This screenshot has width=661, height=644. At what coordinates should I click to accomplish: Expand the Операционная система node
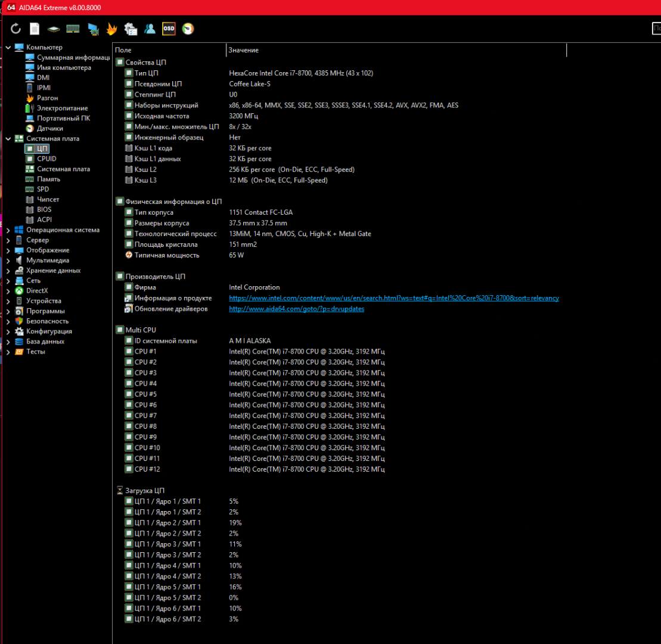coord(8,230)
